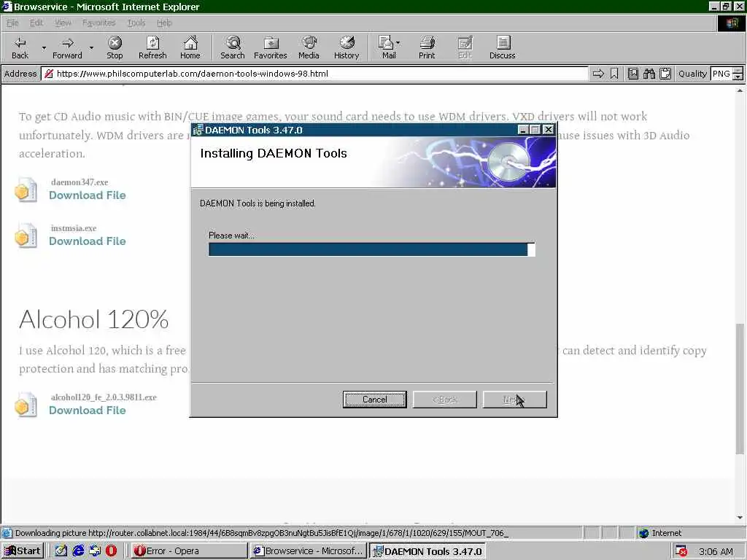
Task: Click instmsia.exe file icon
Action: (x=26, y=236)
